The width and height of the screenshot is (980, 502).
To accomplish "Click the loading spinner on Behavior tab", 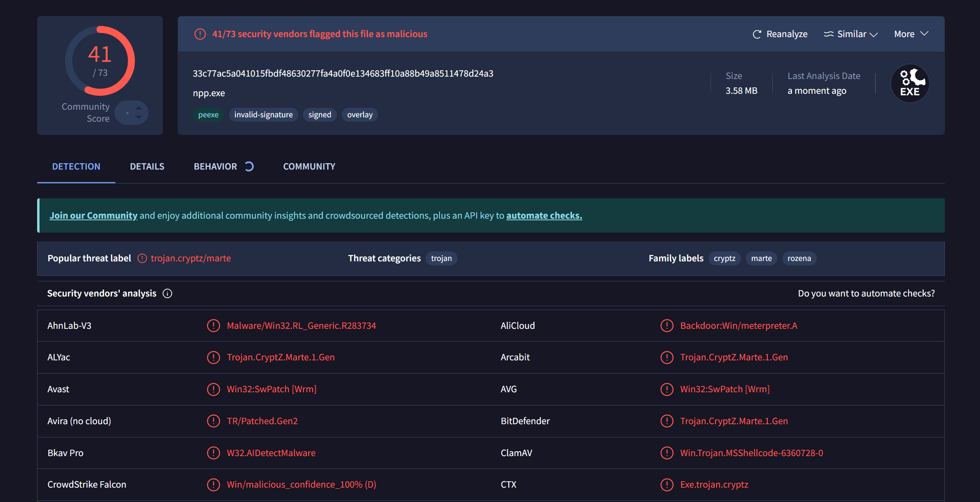I will pos(249,166).
